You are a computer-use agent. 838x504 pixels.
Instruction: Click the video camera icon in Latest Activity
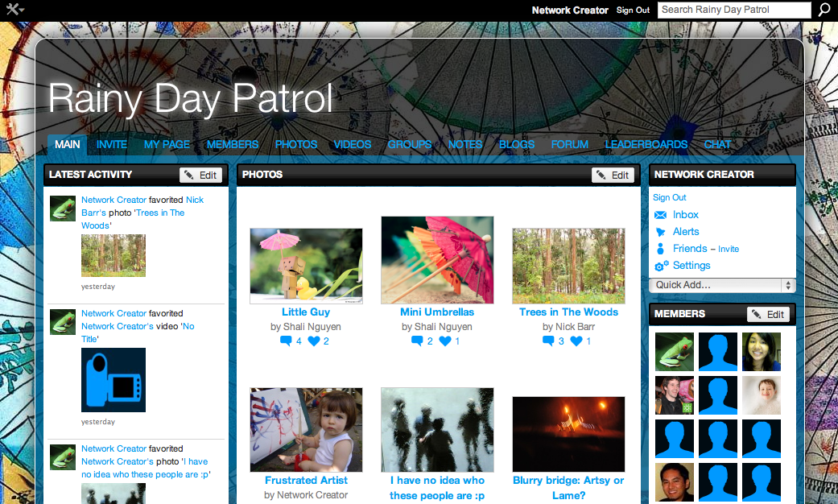pos(114,380)
